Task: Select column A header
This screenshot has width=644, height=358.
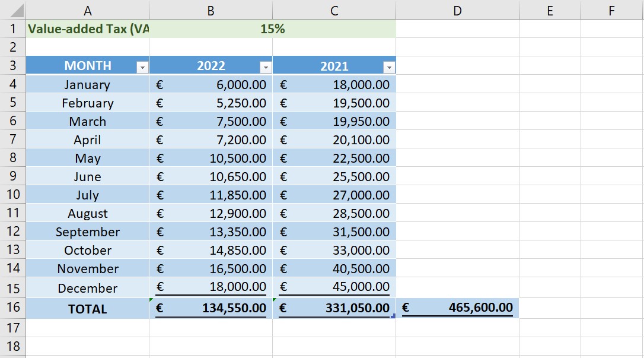Action: [x=88, y=10]
